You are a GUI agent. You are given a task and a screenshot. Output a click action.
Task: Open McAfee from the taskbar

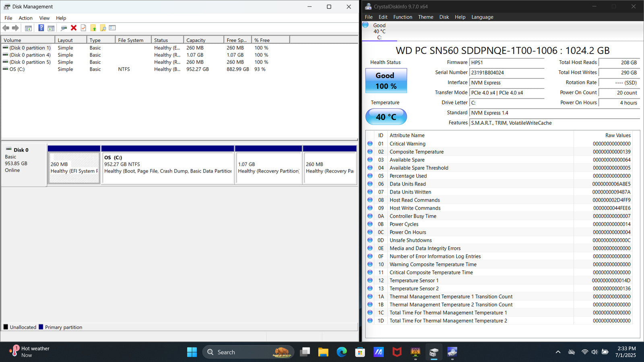click(x=397, y=352)
